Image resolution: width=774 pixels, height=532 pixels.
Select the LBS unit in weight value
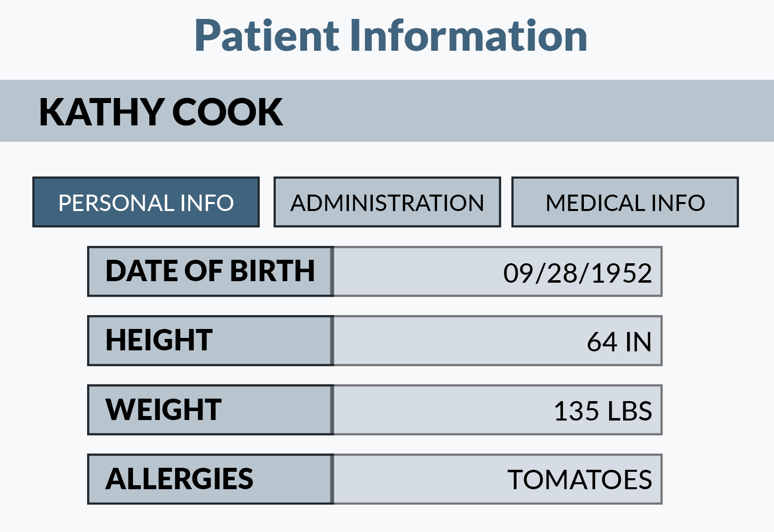pos(629,412)
